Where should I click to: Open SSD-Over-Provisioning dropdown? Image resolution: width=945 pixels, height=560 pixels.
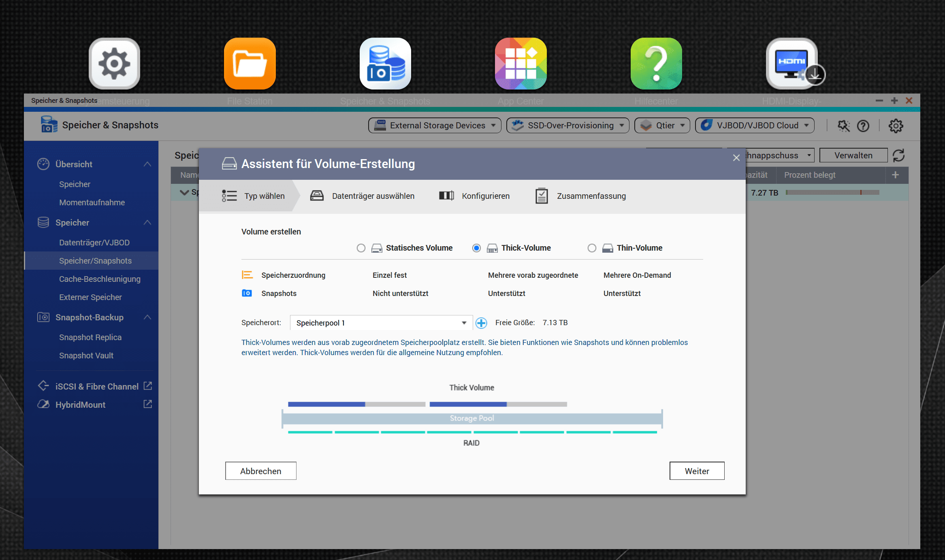(x=568, y=126)
